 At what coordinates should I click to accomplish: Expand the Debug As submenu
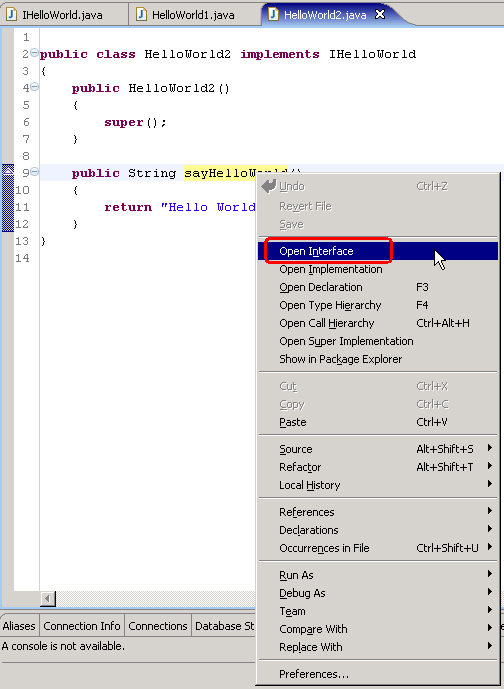(x=378, y=593)
